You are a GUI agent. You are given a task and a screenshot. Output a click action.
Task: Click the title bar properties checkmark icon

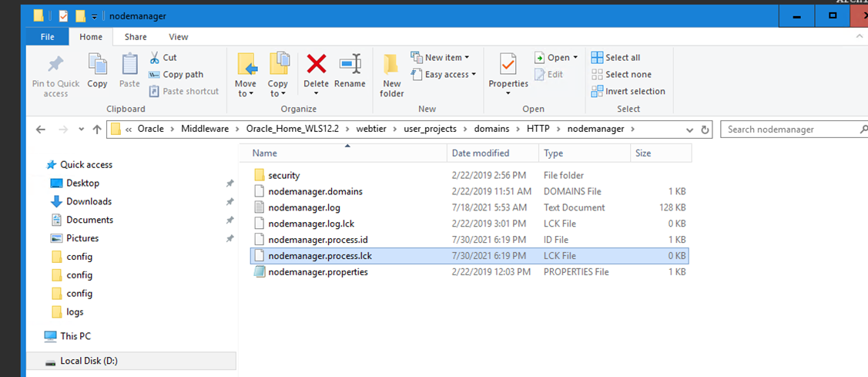tap(63, 16)
